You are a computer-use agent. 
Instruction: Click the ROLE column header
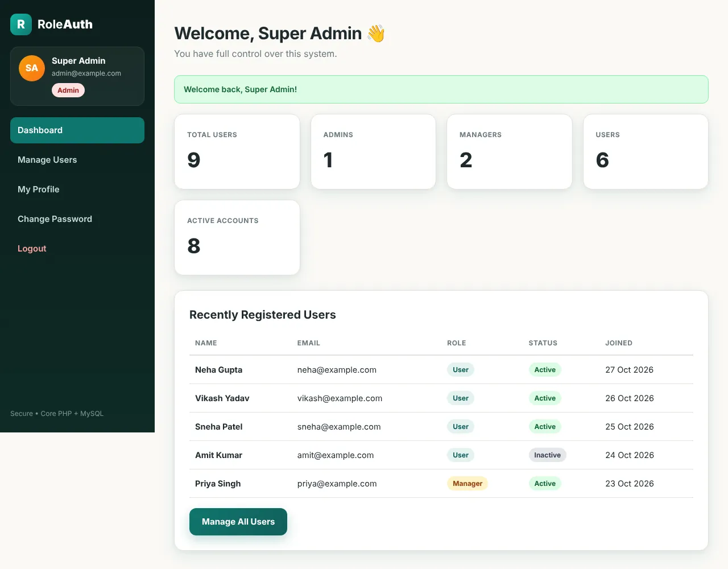point(457,343)
